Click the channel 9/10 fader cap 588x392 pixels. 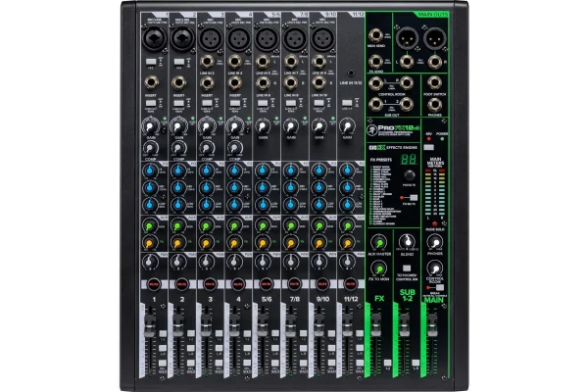pos(318,324)
